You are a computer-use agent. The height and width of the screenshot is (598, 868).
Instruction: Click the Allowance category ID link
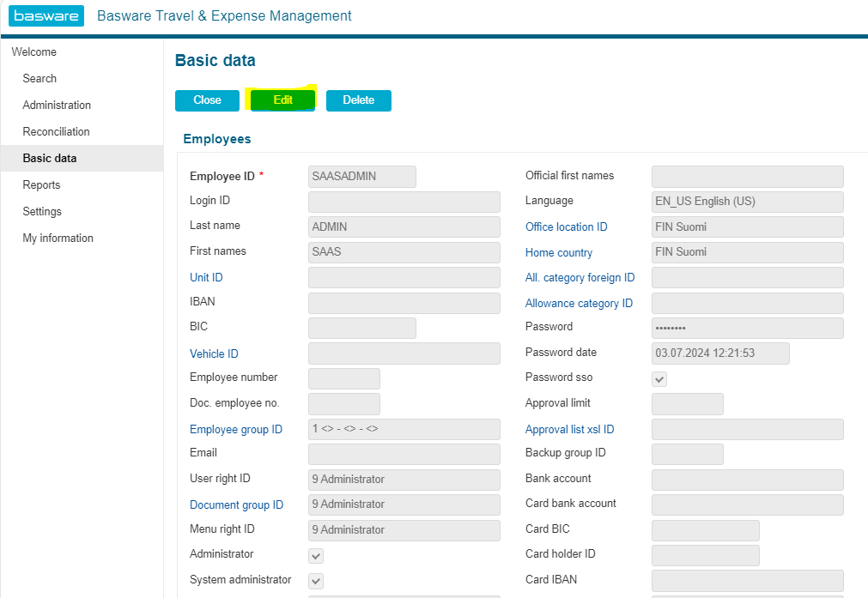coord(579,303)
